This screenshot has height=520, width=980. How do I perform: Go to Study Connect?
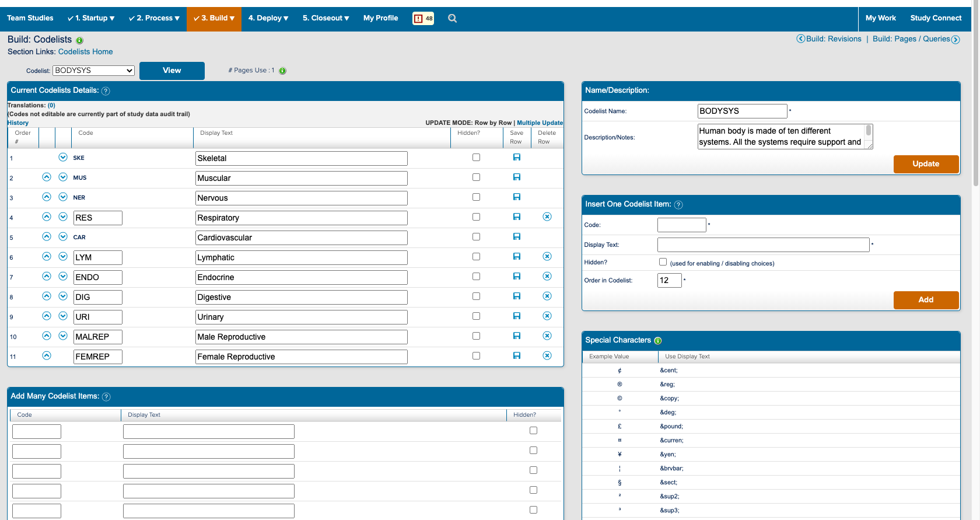[x=935, y=19]
